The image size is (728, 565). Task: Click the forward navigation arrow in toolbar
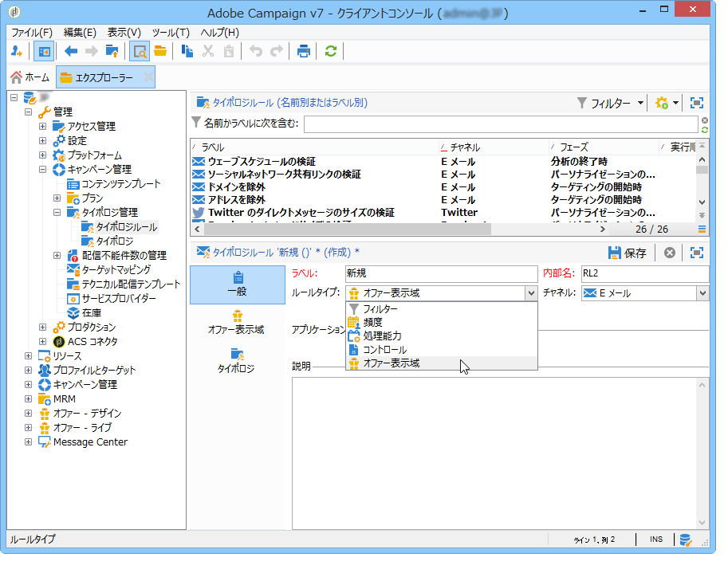[x=92, y=51]
